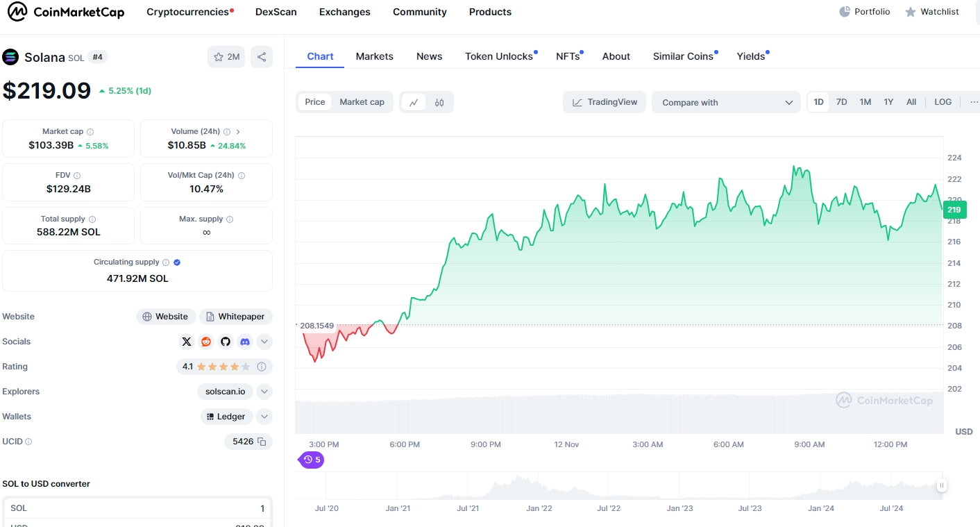Open Solana's Discord social link
The width and height of the screenshot is (980, 527).
point(244,342)
